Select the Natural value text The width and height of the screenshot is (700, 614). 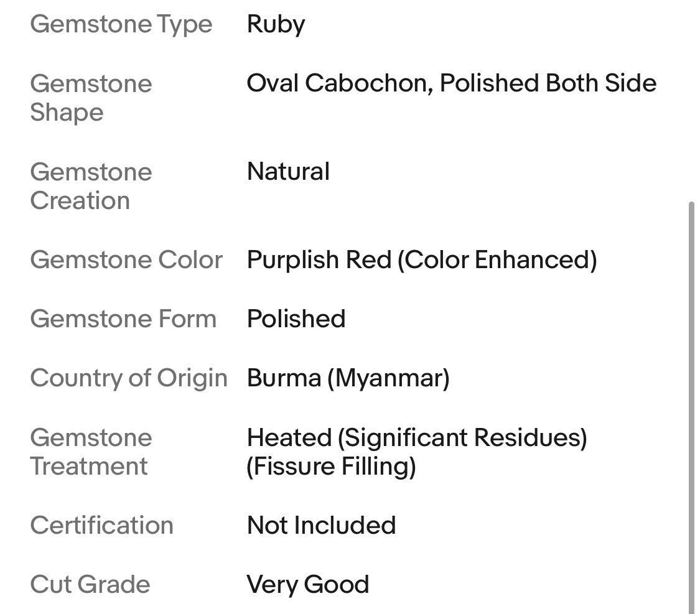click(288, 172)
